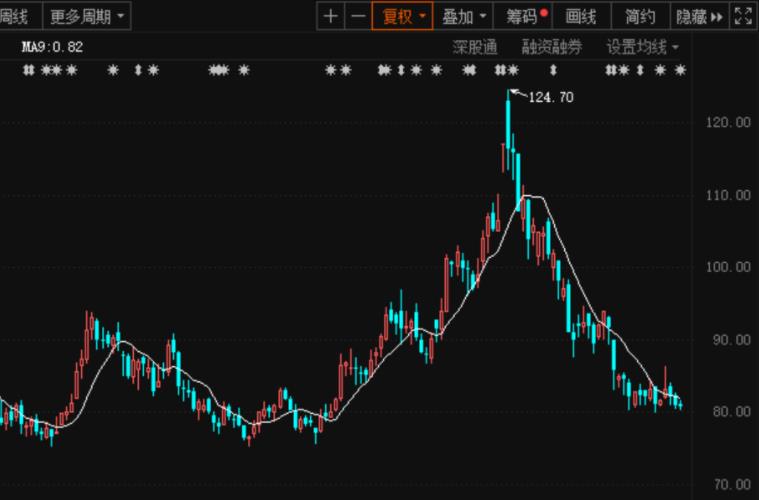
Task: Click the 融资融券 margin trading link
Action: click(x=551, y=47)
